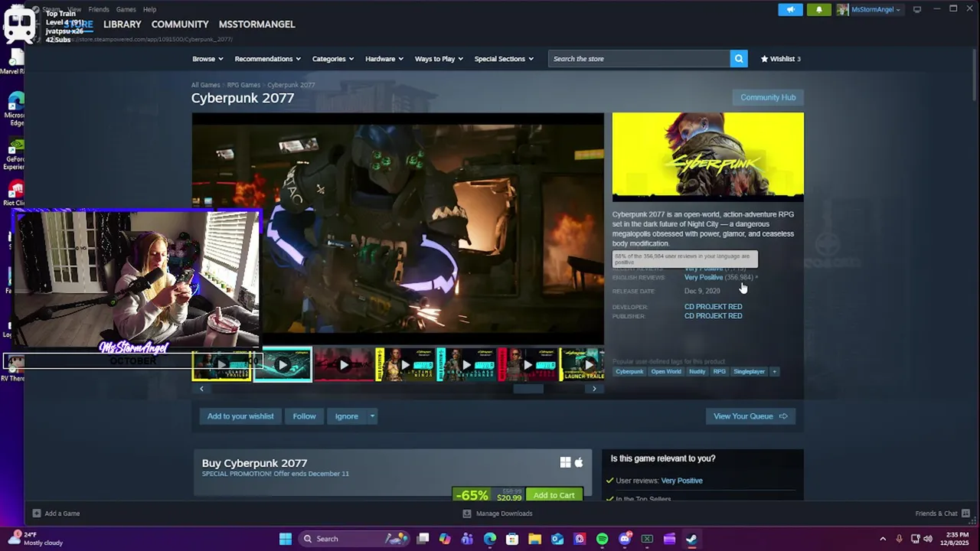Open the View menu

74,9
